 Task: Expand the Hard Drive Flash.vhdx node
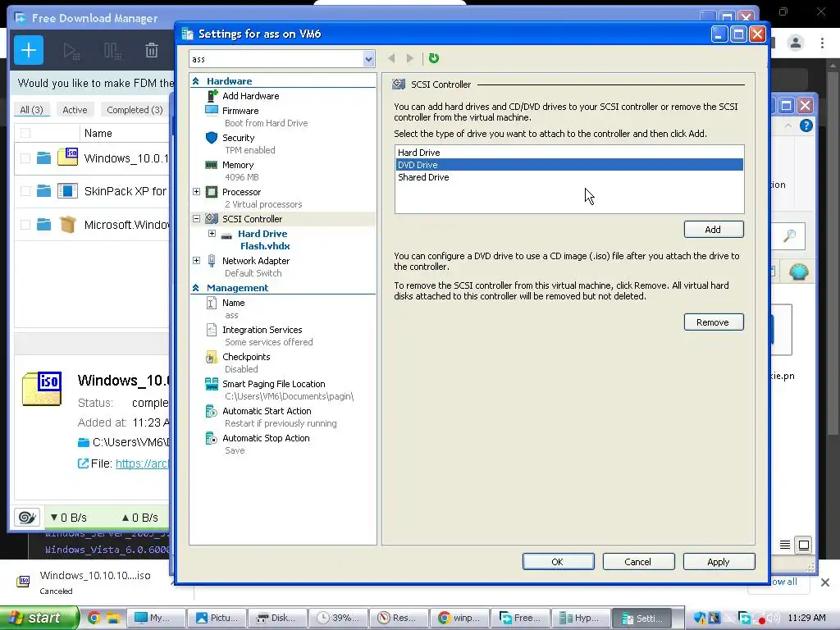[x=212, y=234]
